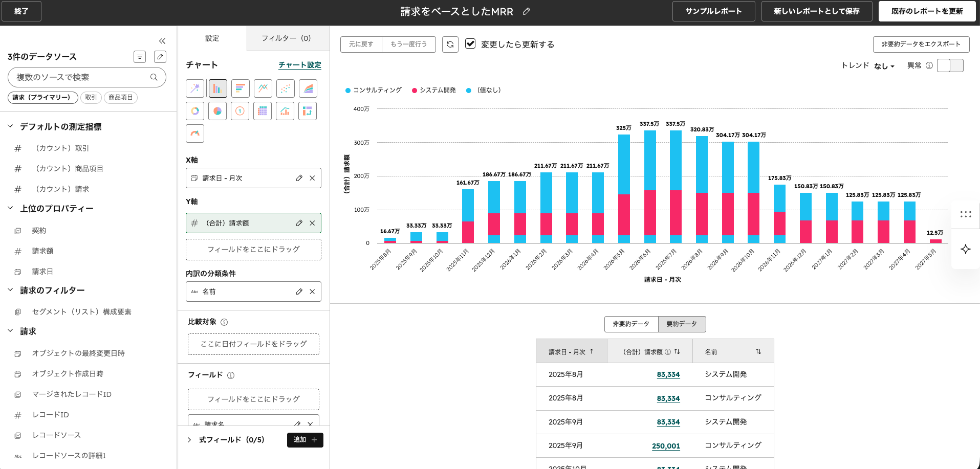Select the line chart type
The image size is (980, 469).
[x=263, y=88]
